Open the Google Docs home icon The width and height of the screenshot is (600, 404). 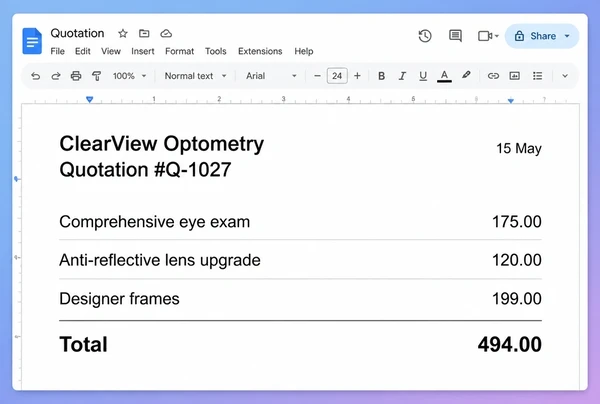pyautogui.click(x=32, y=41)
